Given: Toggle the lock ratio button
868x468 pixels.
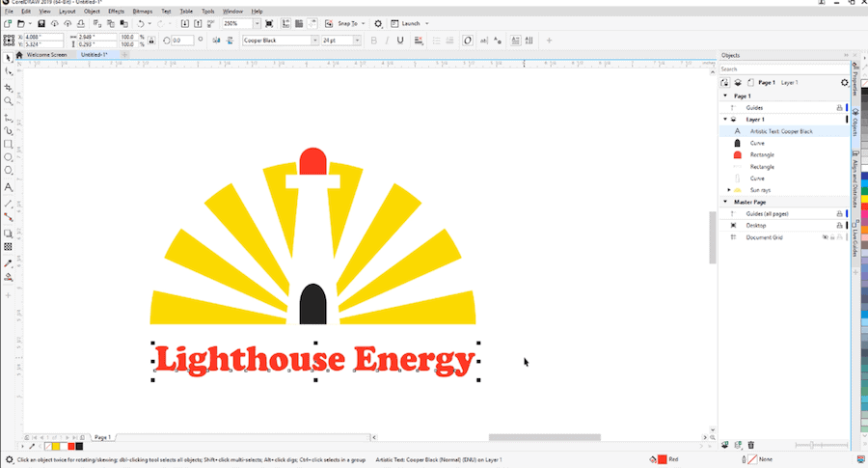Looking at the screenshot, I should pyautogui.click(x=150, y=41).
